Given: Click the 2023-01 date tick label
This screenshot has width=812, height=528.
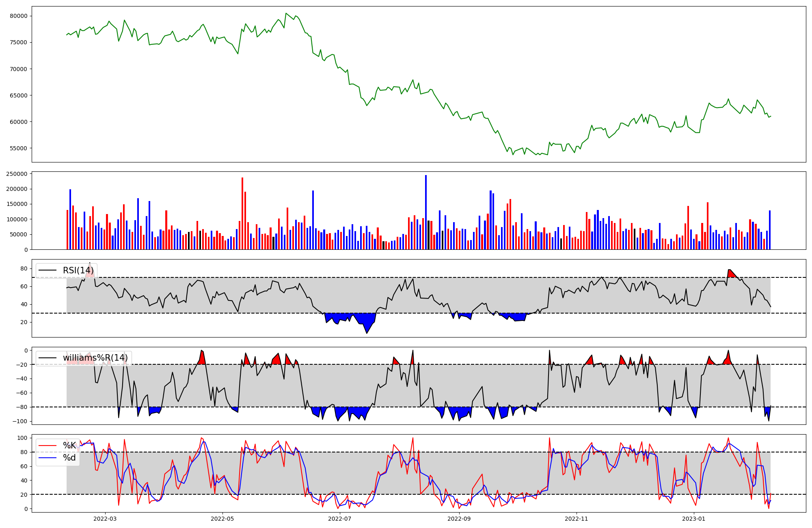Looking at the screenshot, I should coord(693,518).
